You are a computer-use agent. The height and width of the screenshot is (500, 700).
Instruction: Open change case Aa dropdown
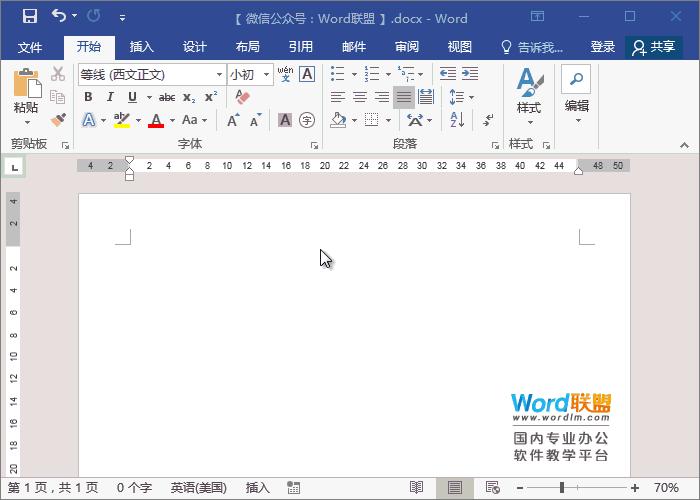pos(195,120)
